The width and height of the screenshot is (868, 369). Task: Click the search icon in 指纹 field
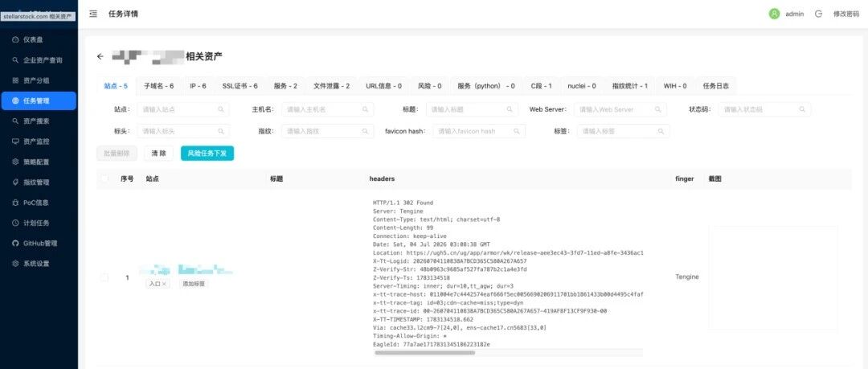366,131
